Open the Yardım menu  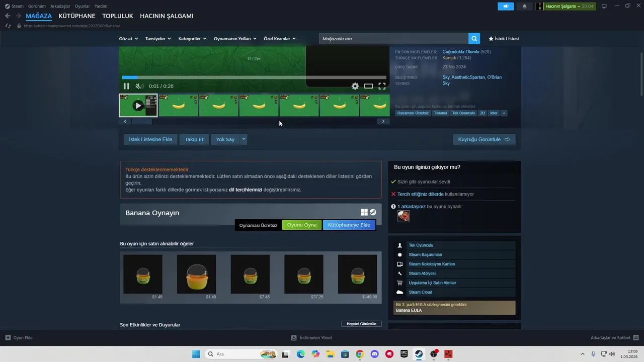coord(101,6)
